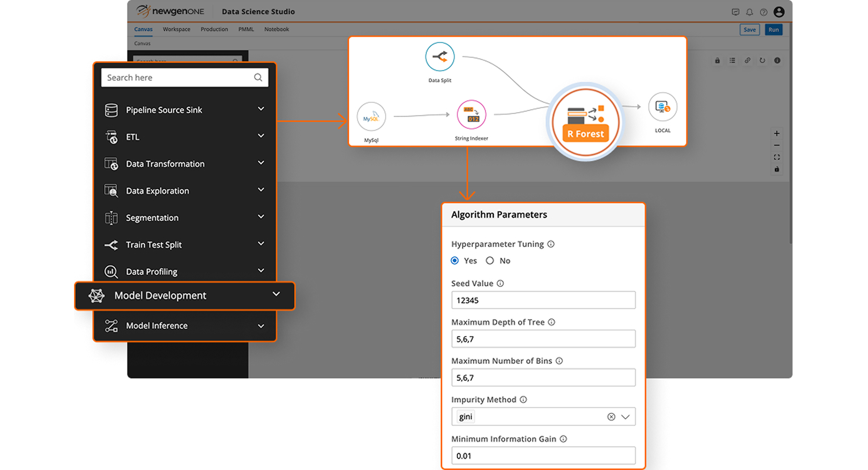Click the refresh icon in canvas toolbar
Viewport: 868px width, 470px height.
tap(762, 60)
